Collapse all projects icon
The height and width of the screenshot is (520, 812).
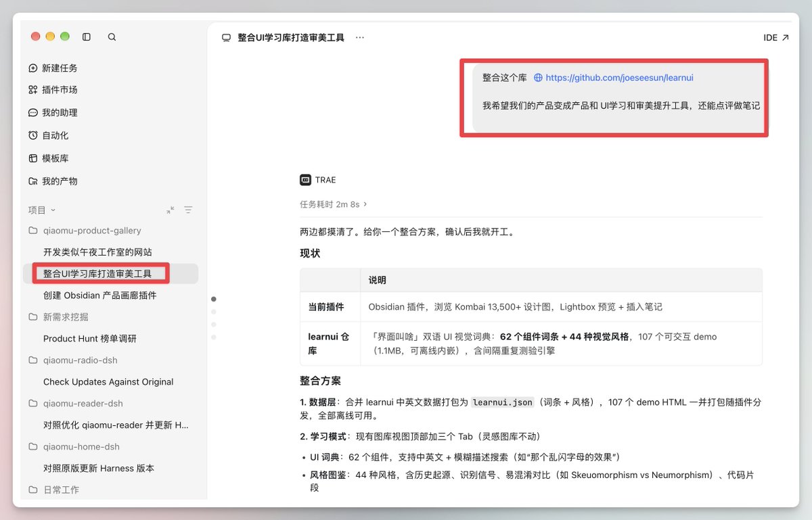pyautogui.click(x=171, y=210)
